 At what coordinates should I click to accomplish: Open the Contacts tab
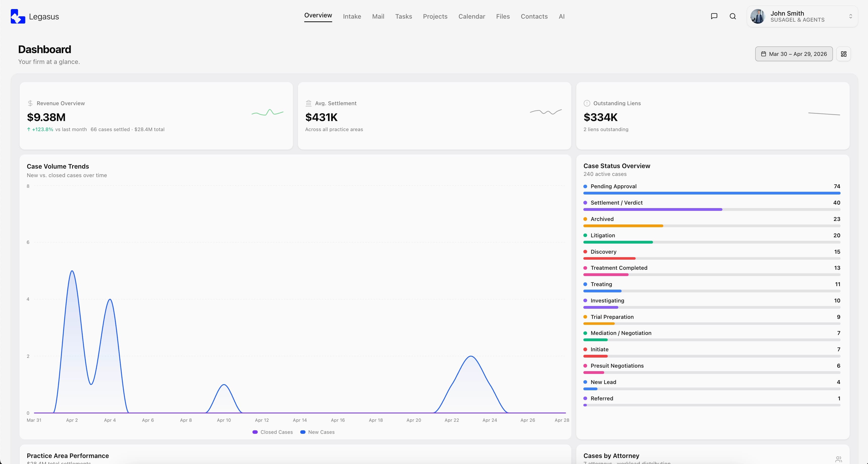pyautogui.click(x=534, y=16)
